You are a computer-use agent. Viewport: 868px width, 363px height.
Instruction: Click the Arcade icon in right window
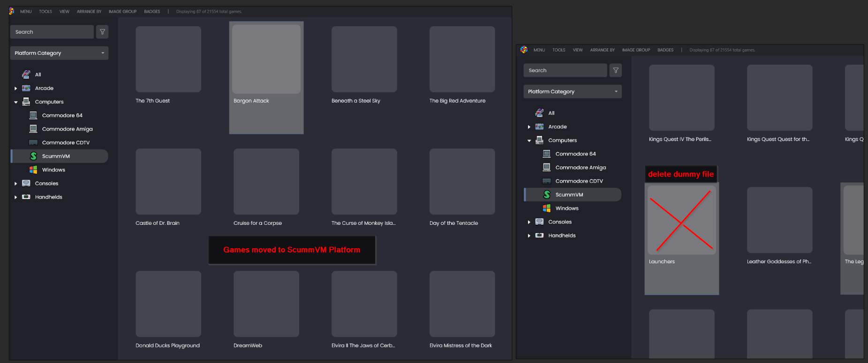(x=540, y=126)
